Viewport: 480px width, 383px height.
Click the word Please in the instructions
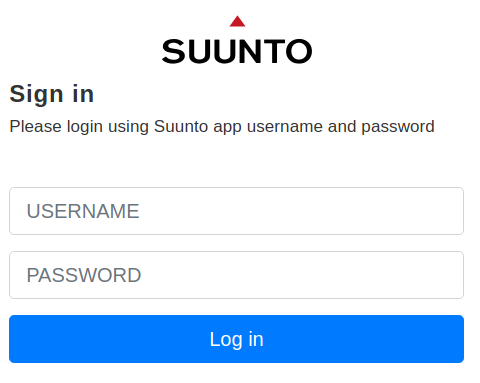(x=36, y=127)
